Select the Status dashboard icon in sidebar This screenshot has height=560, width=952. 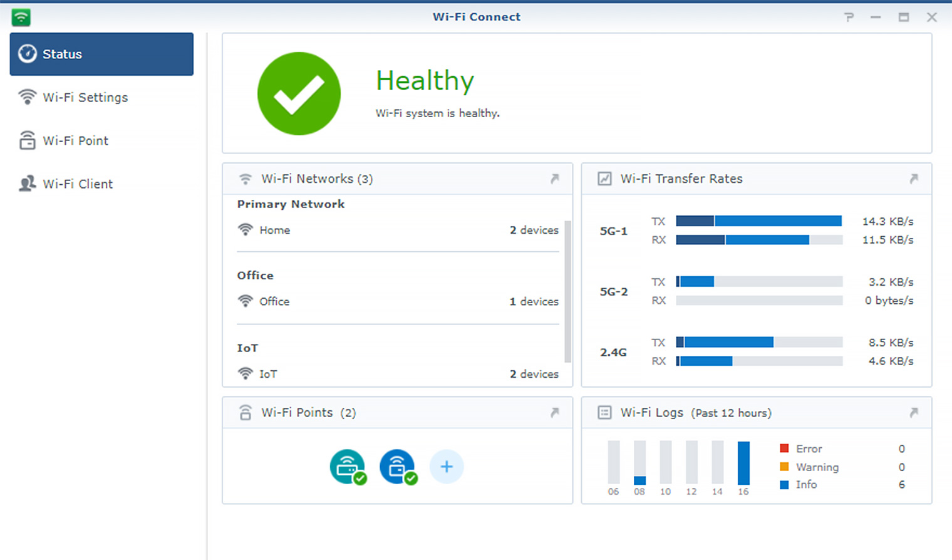coord(28,54)
